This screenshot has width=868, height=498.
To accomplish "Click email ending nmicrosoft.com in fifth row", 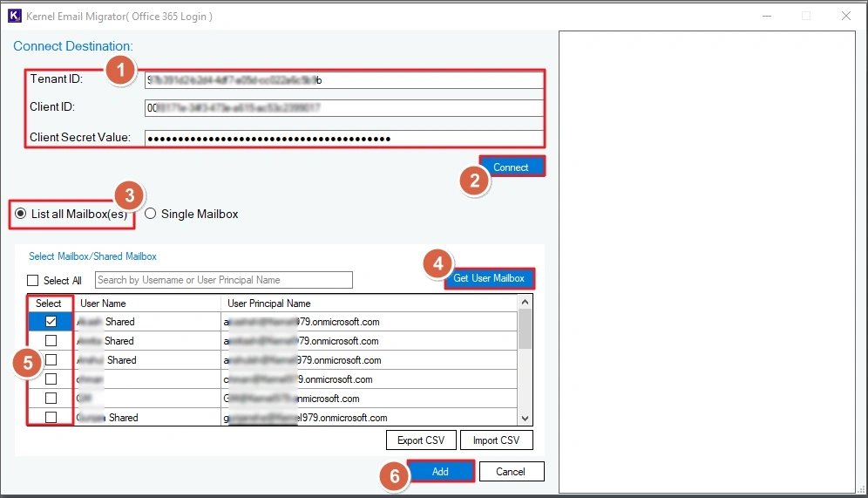I will pos(292,399).
